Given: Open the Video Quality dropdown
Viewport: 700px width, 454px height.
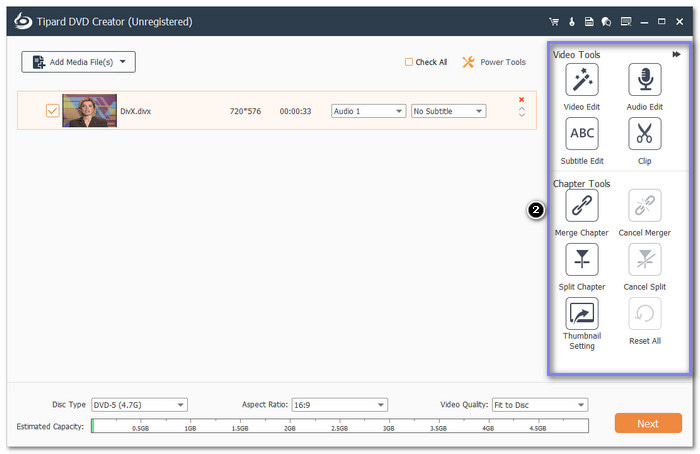Looking at the screenshot, I should coord(540,405).
